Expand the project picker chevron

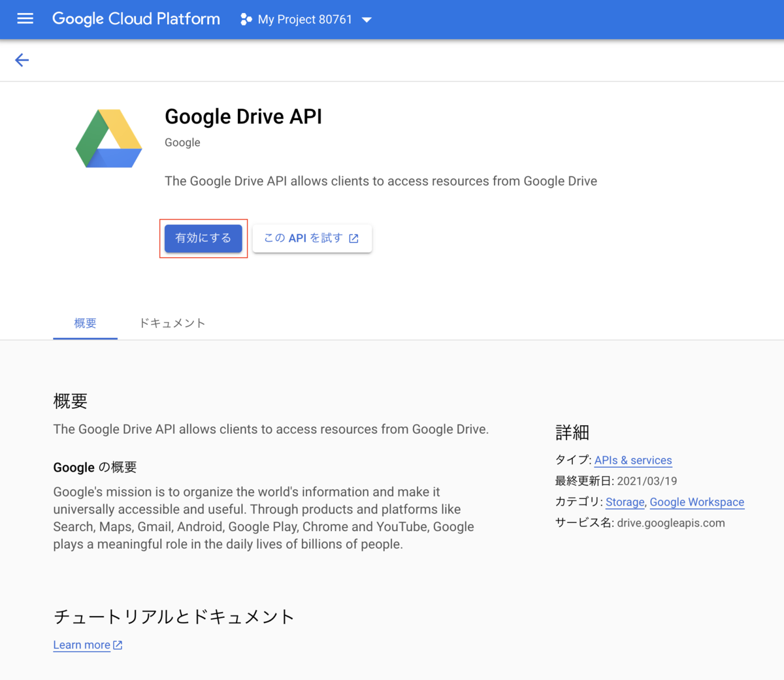(367, 20)
